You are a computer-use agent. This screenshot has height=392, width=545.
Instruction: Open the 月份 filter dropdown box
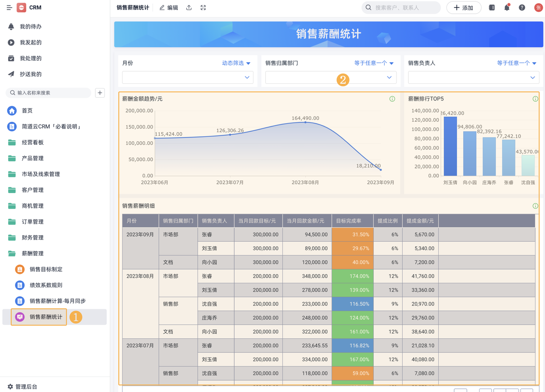coord(187,78)
